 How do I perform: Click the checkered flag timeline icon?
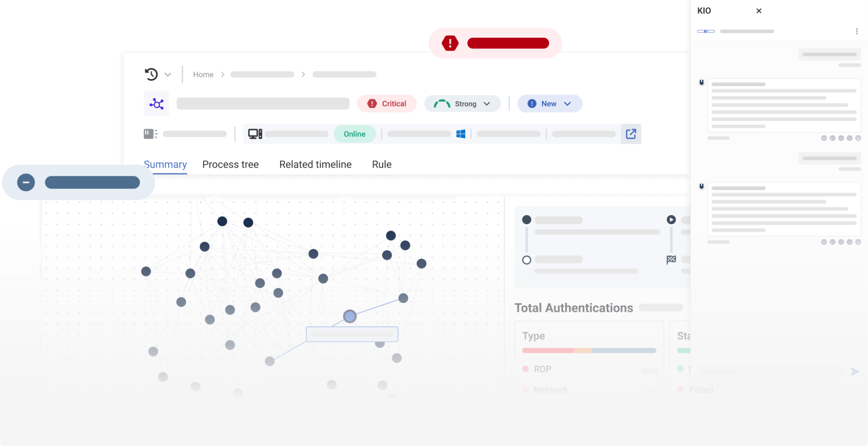point(671,260)
